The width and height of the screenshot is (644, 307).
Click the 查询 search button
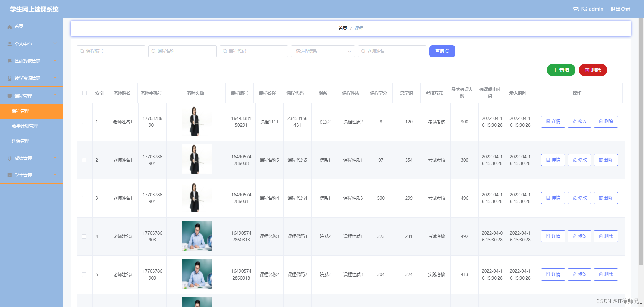point(442,51)
